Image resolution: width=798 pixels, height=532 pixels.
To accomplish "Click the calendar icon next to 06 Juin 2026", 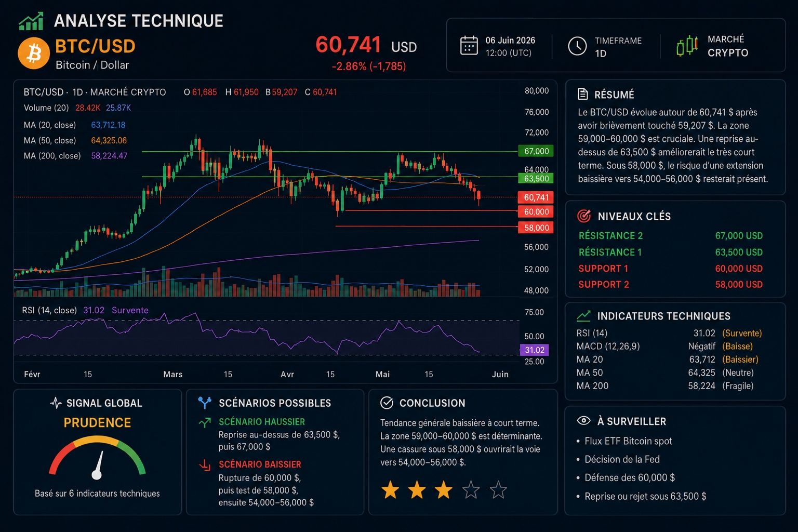I will (469, 46).
